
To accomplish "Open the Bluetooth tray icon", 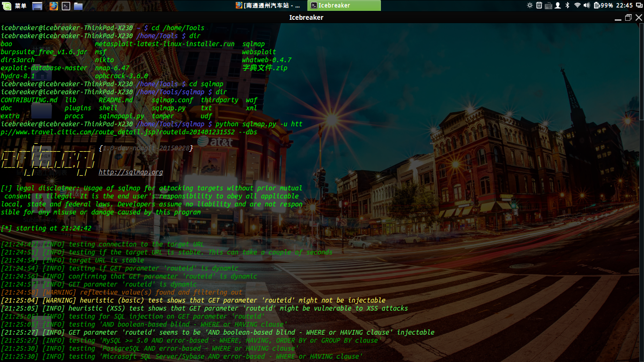I will click(x=567, y=6).
